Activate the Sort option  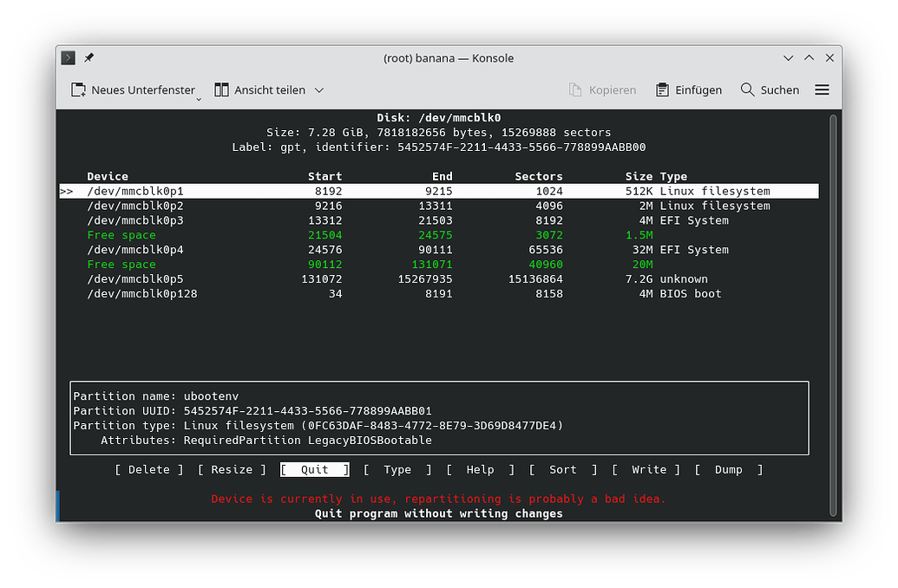[562, 469]
